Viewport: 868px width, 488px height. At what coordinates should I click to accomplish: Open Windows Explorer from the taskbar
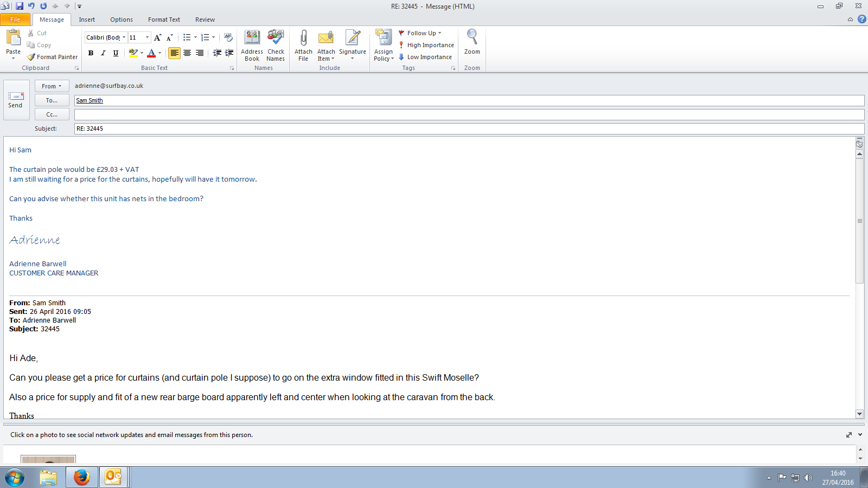[48, 477]
